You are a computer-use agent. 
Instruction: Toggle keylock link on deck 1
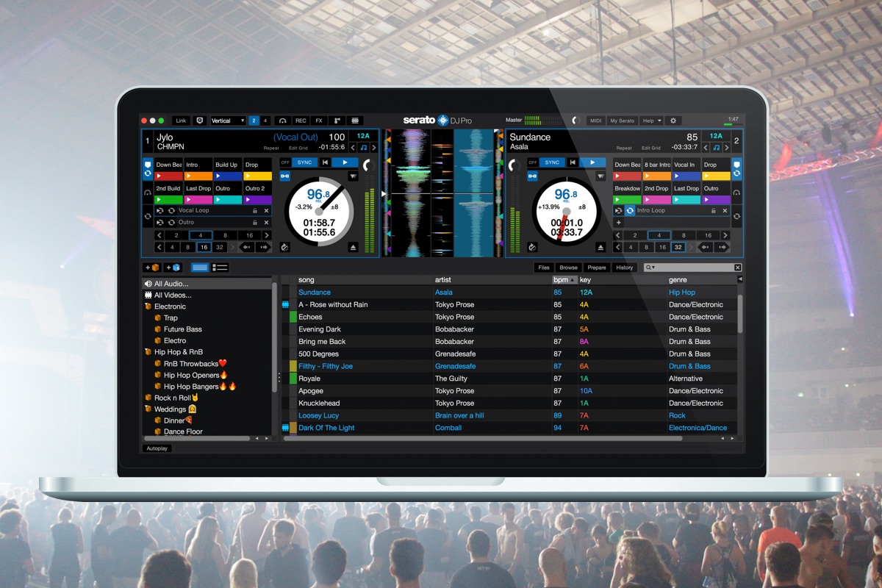(x=285, y=176)
